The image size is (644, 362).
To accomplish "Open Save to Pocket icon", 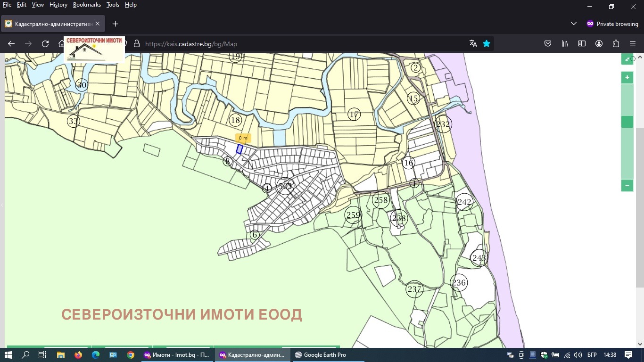I will point(548,44).
